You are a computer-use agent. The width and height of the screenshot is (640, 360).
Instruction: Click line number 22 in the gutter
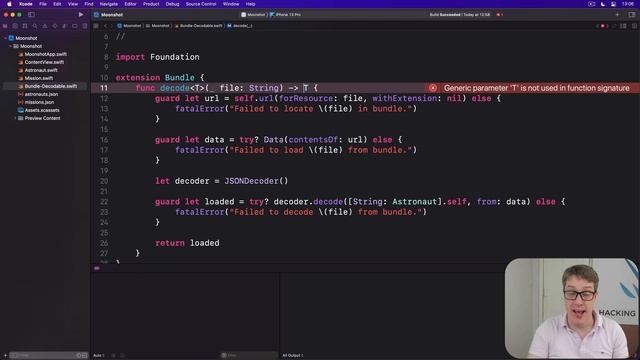pos(104,202)
